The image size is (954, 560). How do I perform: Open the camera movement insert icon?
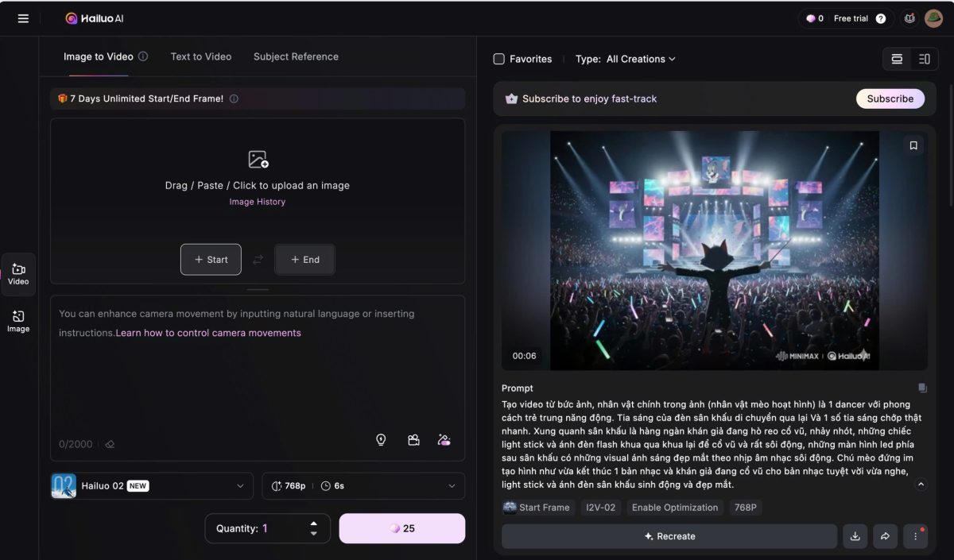point(413,439)
